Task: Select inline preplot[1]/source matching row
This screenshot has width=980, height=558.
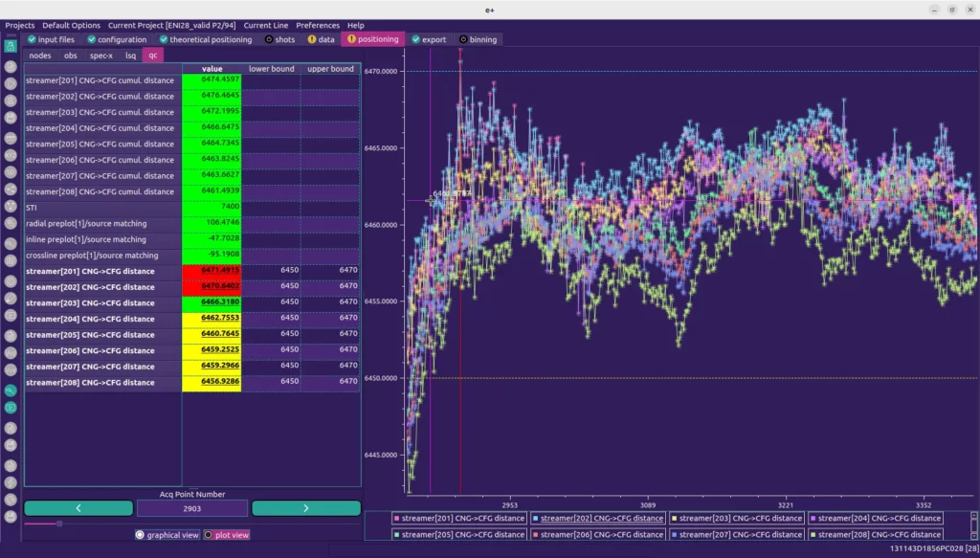Action: [x=191, y=239]
